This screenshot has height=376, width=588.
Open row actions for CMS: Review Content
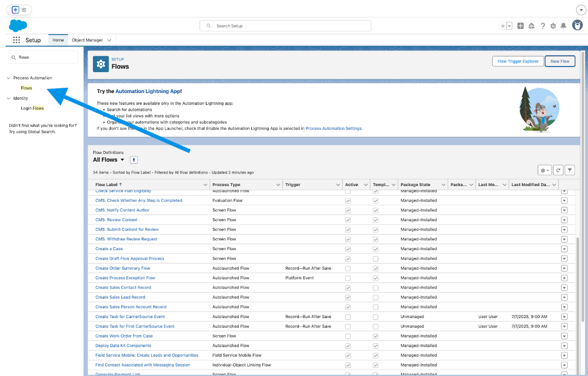point(564,220)
